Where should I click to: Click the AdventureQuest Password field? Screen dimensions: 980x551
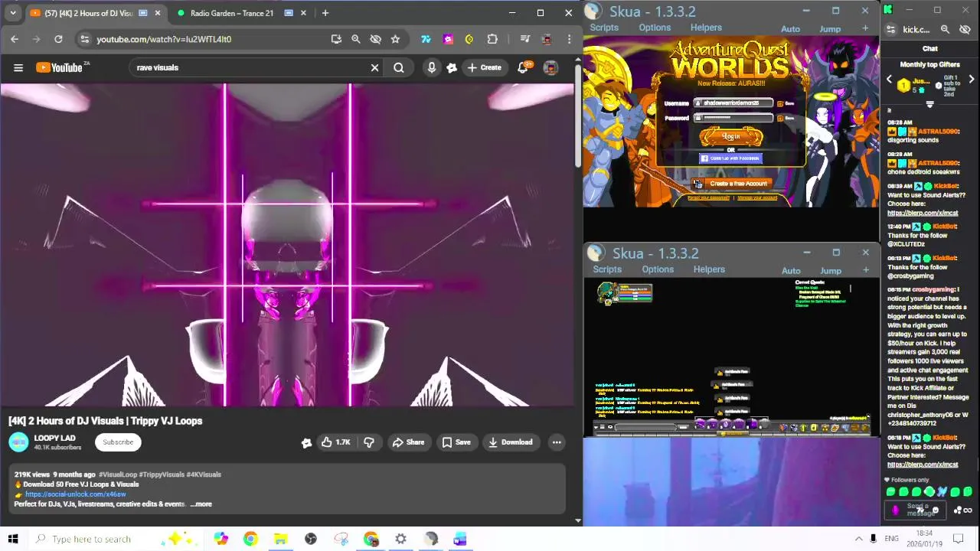point(733,118)
